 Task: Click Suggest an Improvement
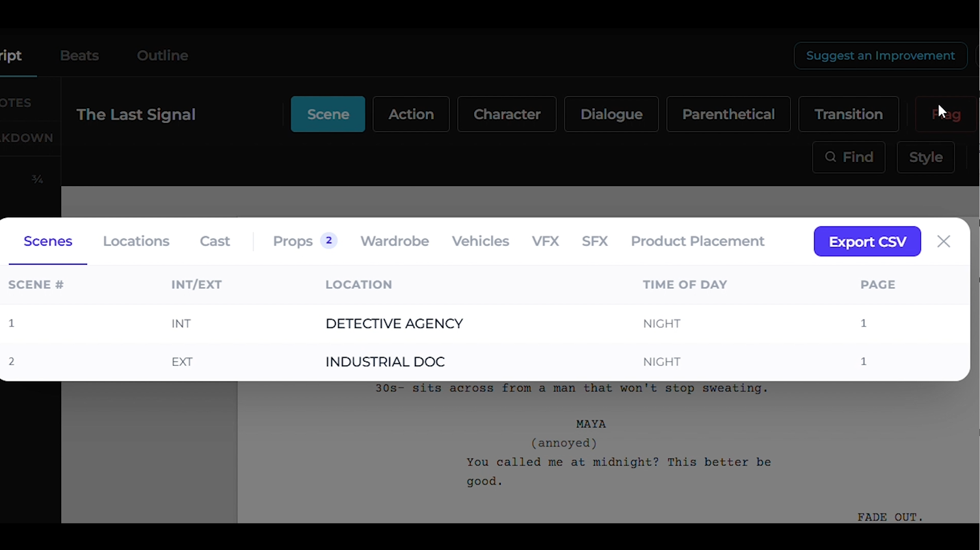880,55
